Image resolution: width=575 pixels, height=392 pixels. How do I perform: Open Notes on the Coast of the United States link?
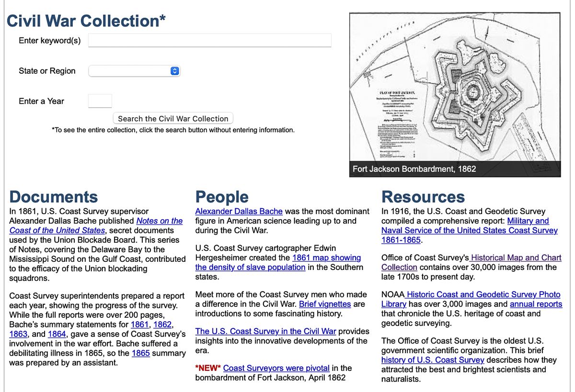[x=96, y=225]
